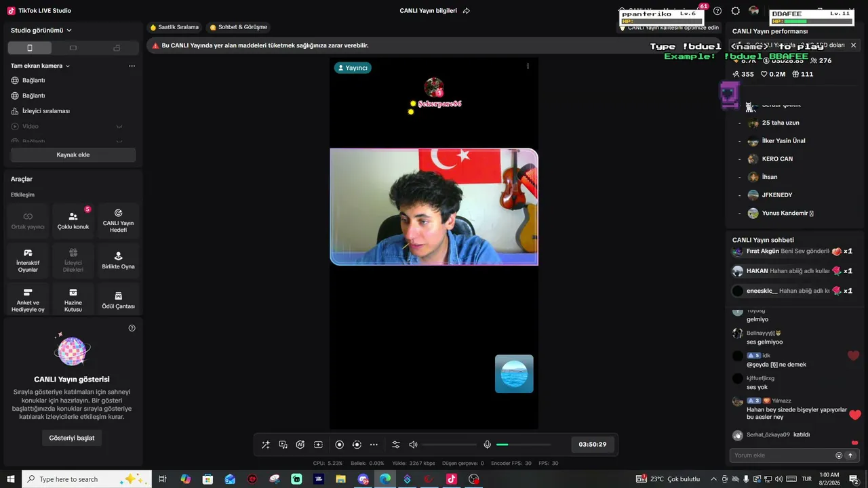Open Hazine Kutusu tool
The width and height of the screenshot is (868, 488).
(x=73, y=300)
